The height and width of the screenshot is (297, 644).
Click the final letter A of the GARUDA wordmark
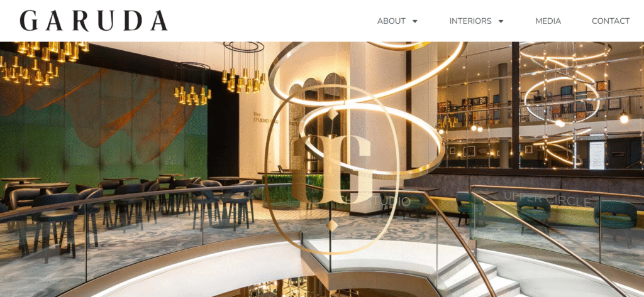[x=159, y=21]
